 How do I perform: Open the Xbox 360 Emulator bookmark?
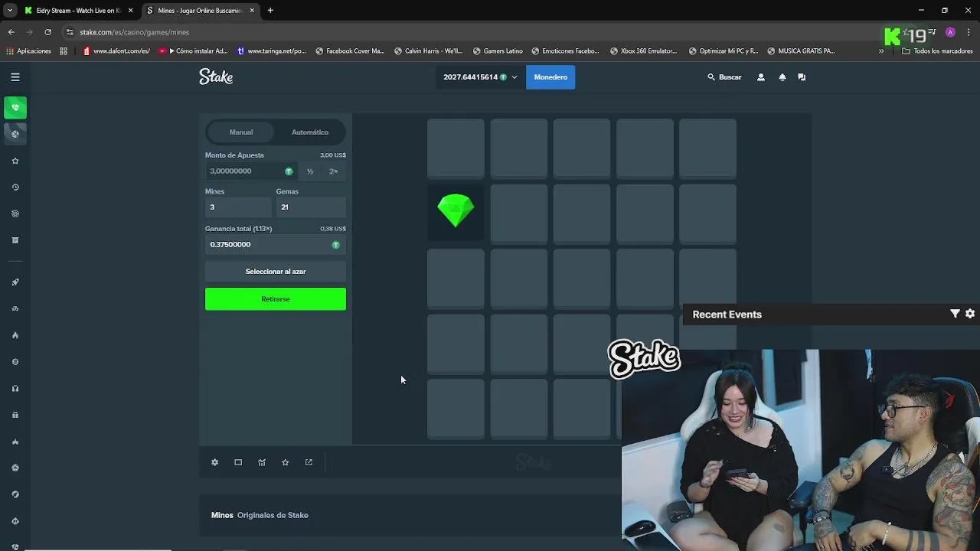point(643,51)
